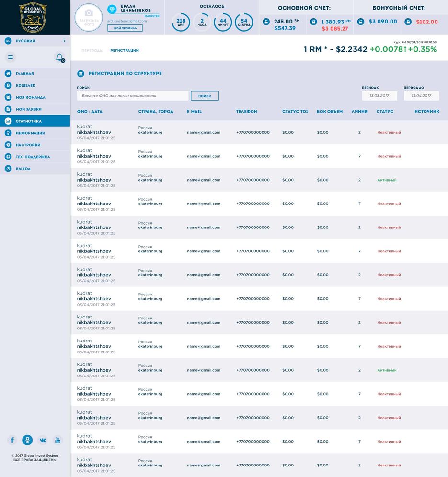Sort by ФИО / Дата column header
This screenshot has height=477, width=448.
(90, 111)
